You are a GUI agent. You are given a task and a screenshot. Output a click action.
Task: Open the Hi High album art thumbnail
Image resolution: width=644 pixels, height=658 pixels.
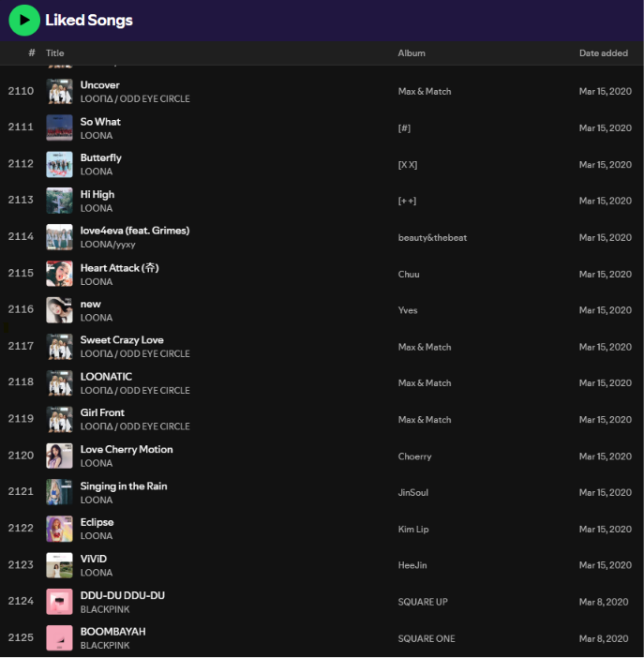59,201
